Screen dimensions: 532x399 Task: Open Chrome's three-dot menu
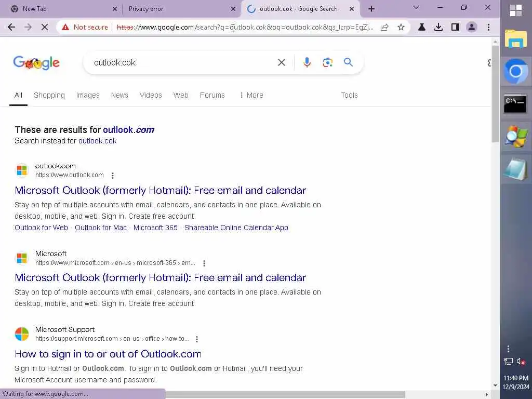488,27
